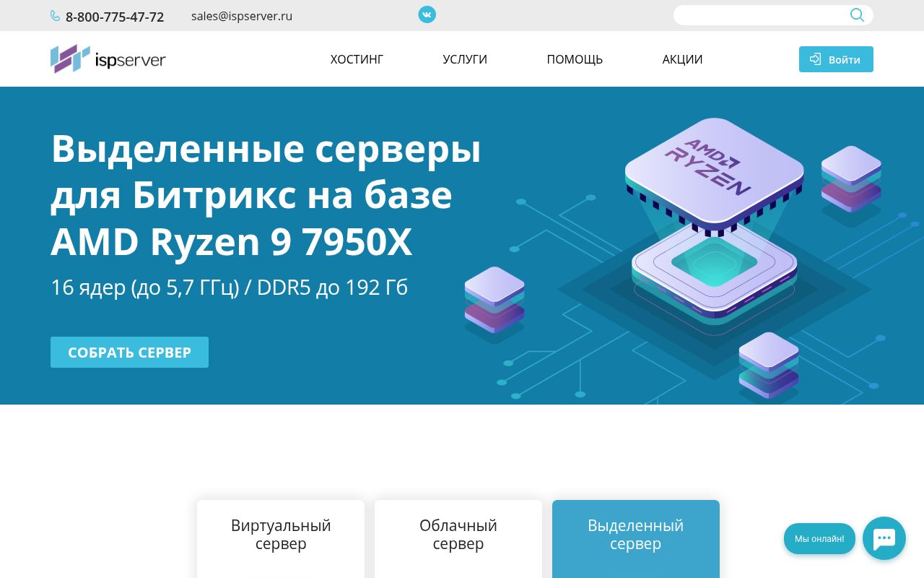Screen dimensions: 924x578
Task: Open the УСЛУГИ menu
Action: 465,59
